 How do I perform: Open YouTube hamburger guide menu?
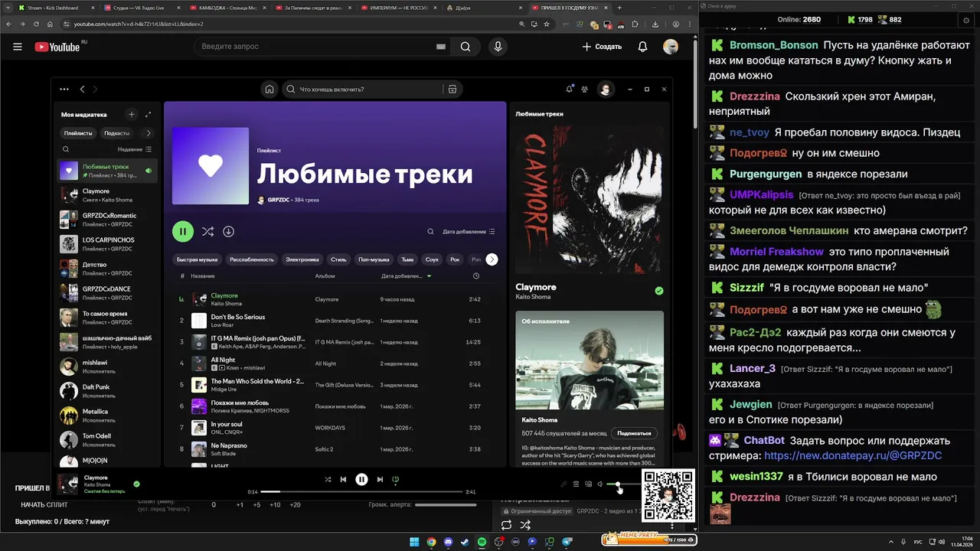coord(17,47)
